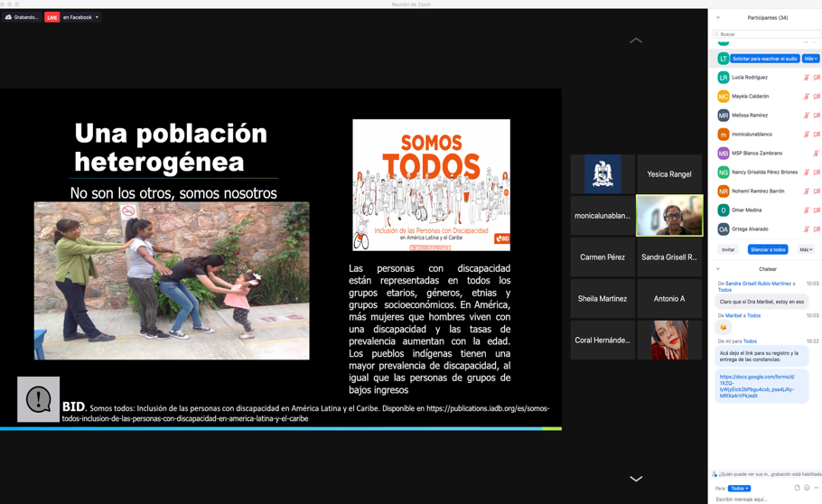
Task: Click the video-off icon for Melissa Ramírez
Action: pyautogui.click(x=817, y=116)
